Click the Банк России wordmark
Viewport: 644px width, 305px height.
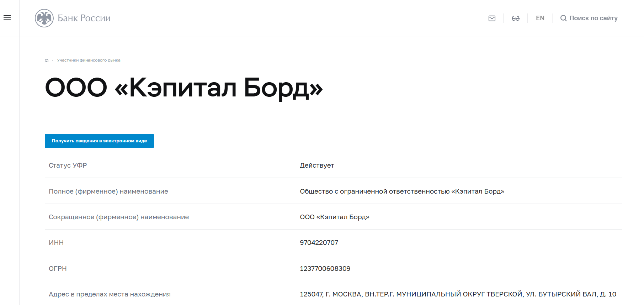[x=84, y=18]
